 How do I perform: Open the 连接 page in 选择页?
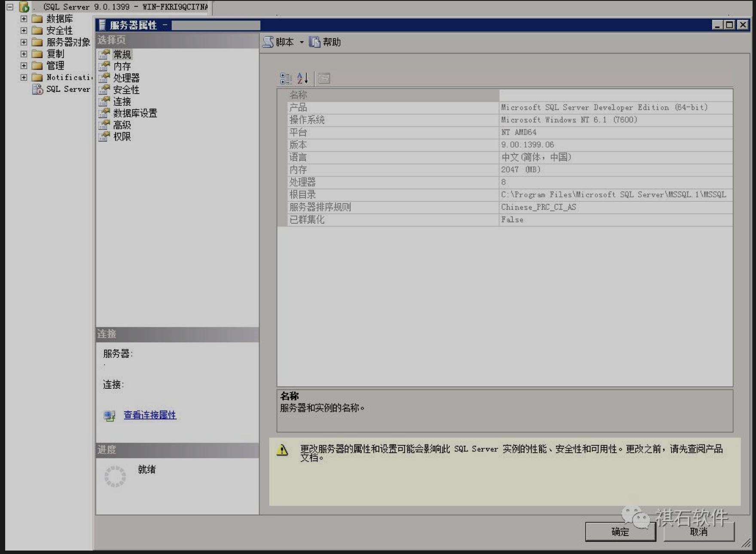click(122, 101)
